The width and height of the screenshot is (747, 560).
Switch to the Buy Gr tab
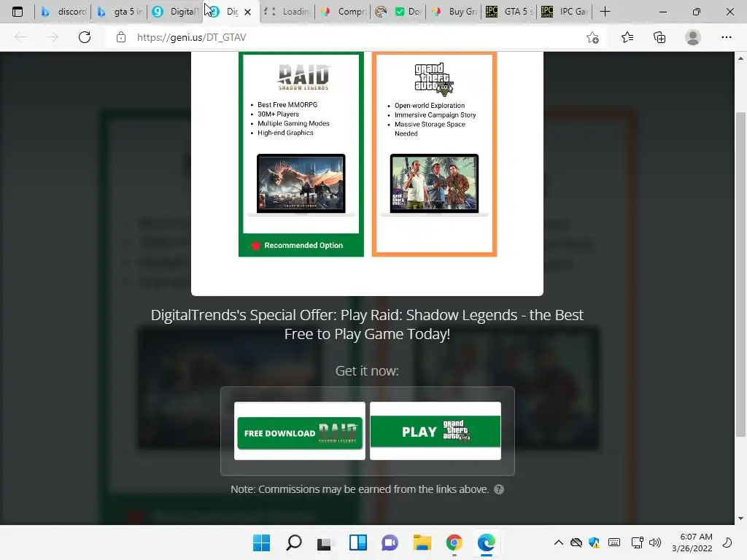(x=454, y=12)
